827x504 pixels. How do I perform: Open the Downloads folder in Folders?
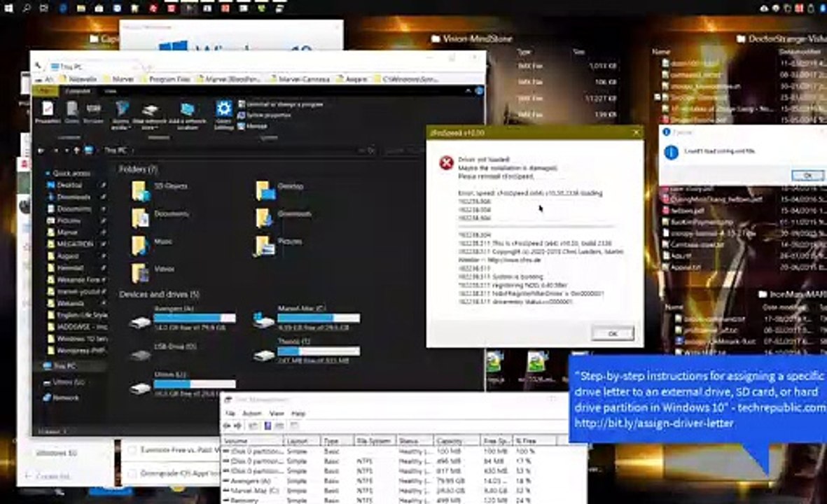click(x=284, y=217)
